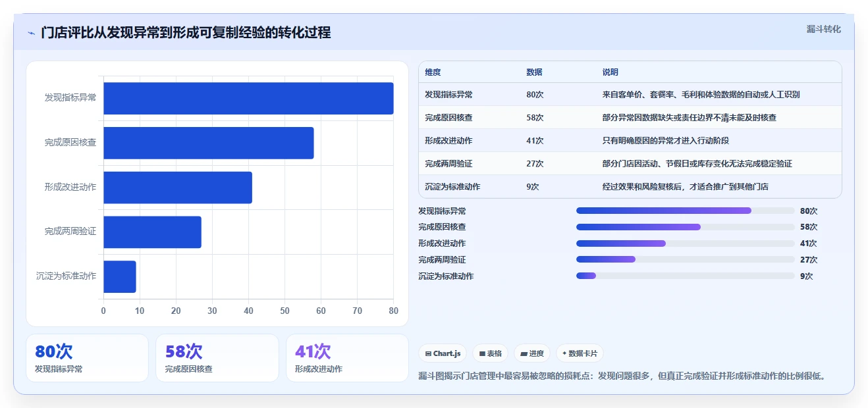Viewport: 868px width, 408px height.
Task: Open the 58次 完成原因核查 stat card
Action: (217, 358)
